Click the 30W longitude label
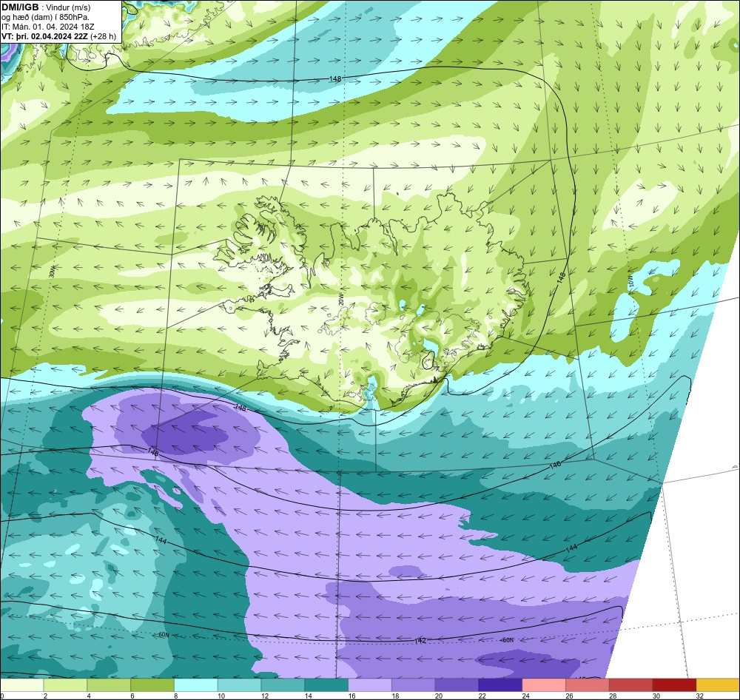This screenshot has width=740, height=700. point(52,272)
